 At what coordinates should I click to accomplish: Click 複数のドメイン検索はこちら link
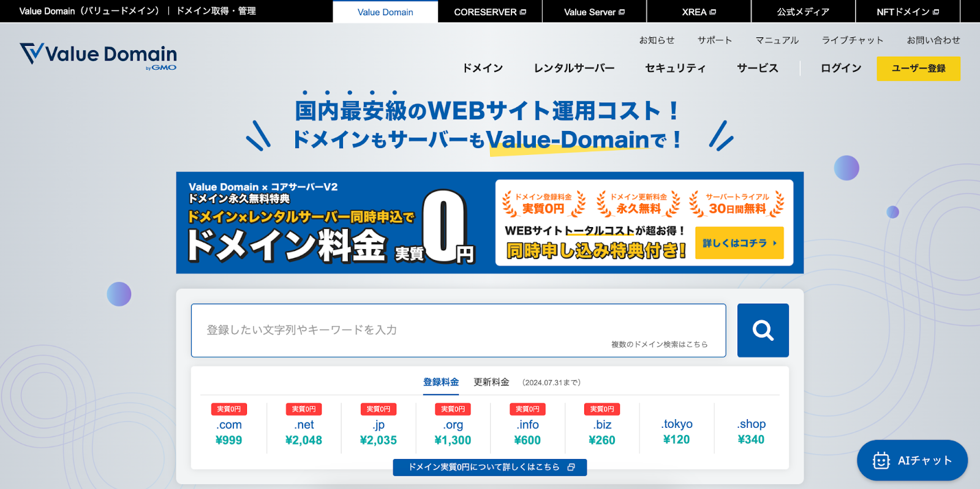pos(659,345)
